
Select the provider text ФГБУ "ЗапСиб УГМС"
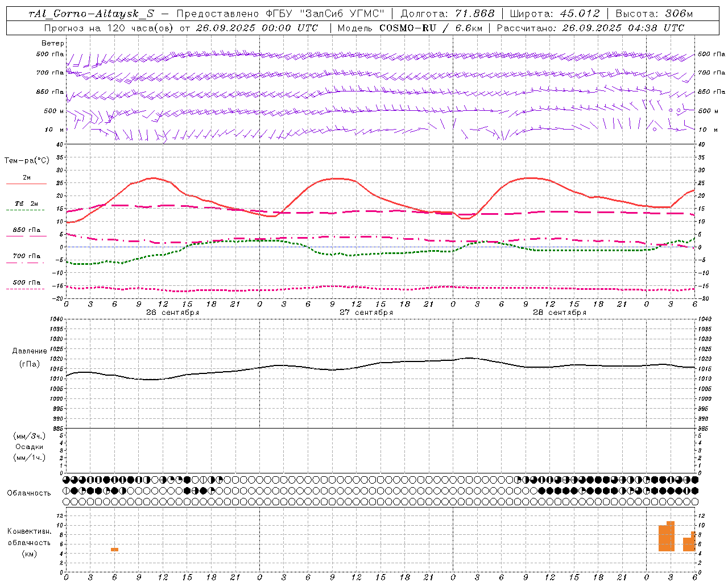(x=325, y=14)
